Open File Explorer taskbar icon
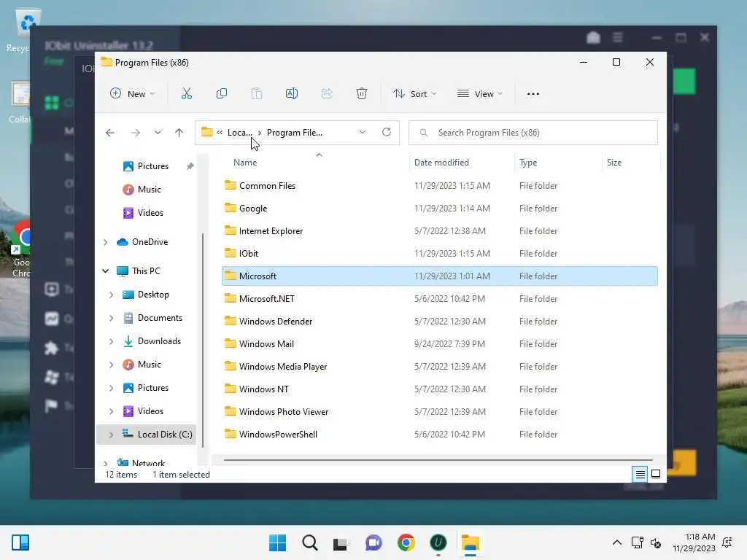The height and width of the screenshot is (560, 747). point(471,542)
